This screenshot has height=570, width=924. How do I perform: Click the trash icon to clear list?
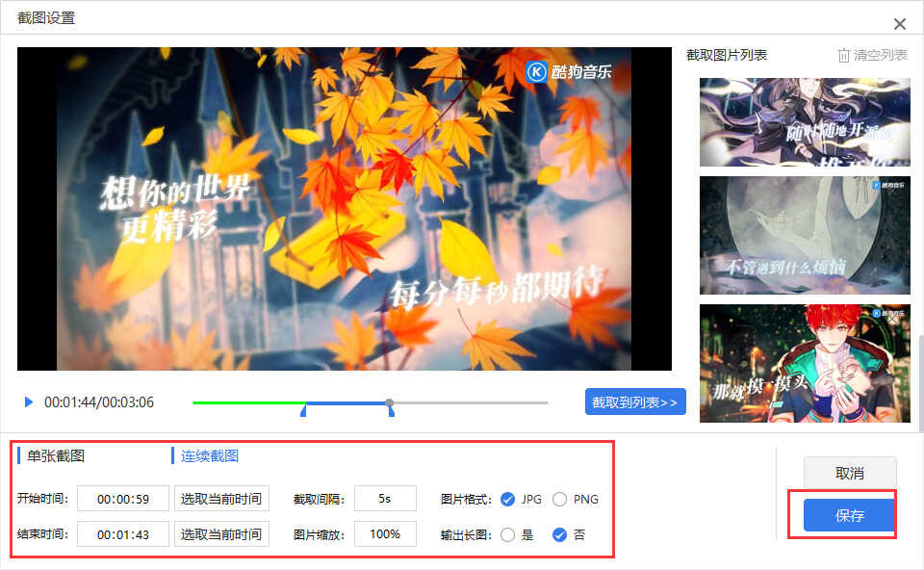(x=843, y=56)
